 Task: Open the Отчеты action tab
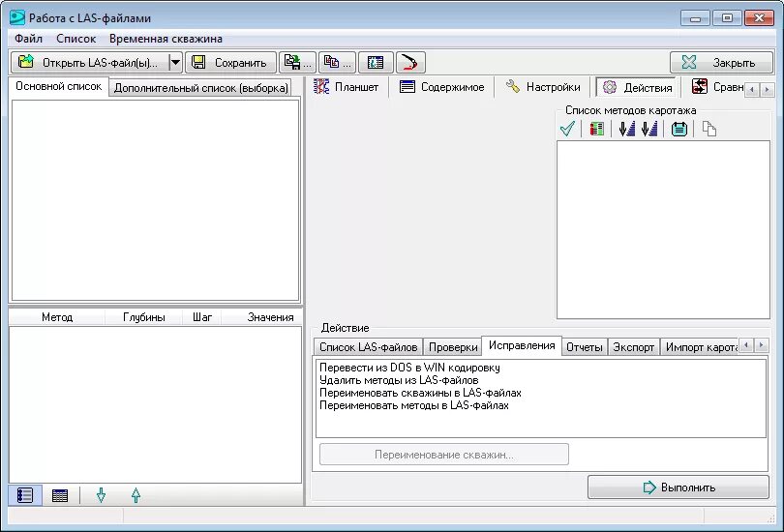click(x=584, y=346)
